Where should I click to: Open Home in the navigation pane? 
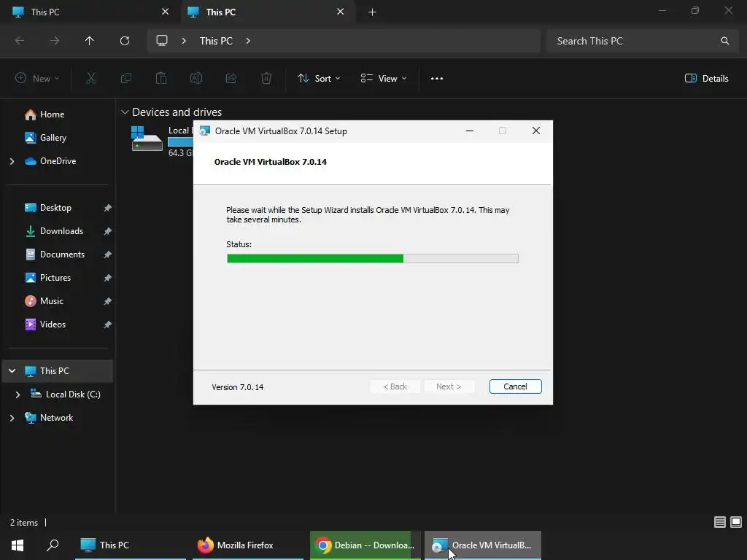pos(52,114)
